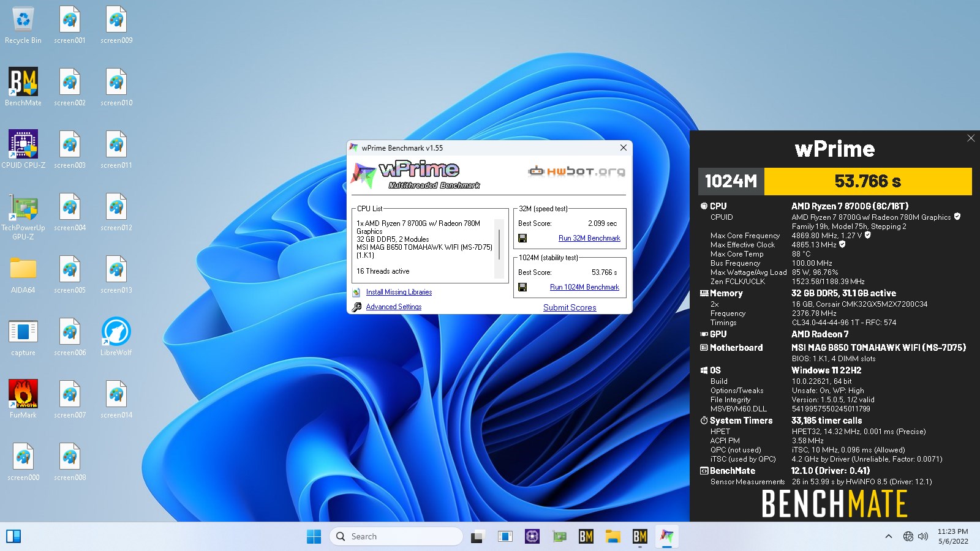Image resolution: width=980 pixels, height=551 pixels.
Task: Click the Widgets icon on the taskbar
Action: (x=13, y=536)
